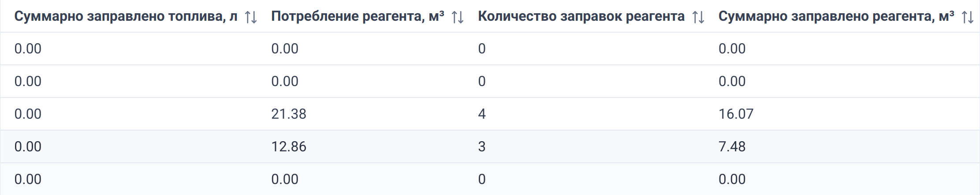Viewport: 980px width, 195px height.
Task: Click first row total reagent filled 0.00
Action: click(732, 49)
